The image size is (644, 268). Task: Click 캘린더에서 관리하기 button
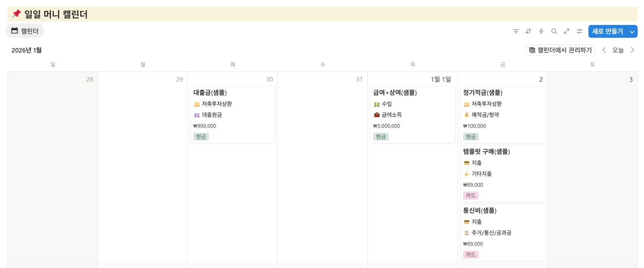560,50
